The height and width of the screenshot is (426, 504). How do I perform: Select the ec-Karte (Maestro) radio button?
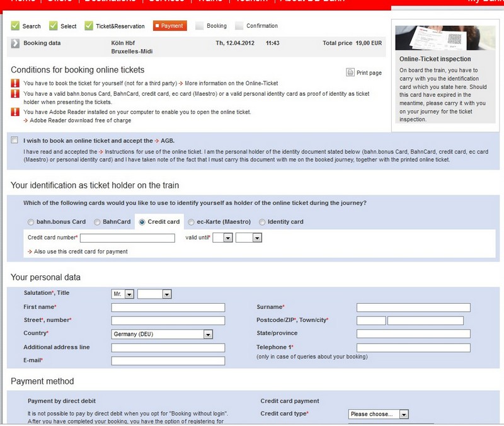tap(192, 222)
